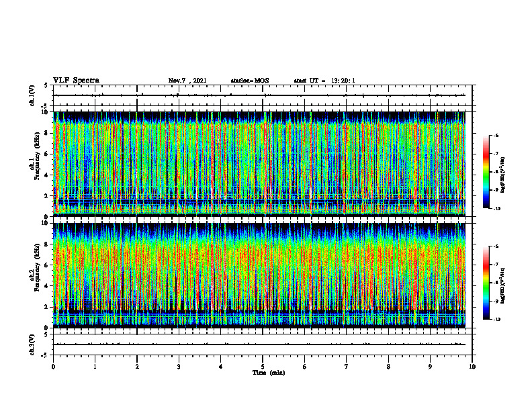Click the "-6" tick on ch.2 color bar
Viewport: 532px width, 411px height.
(x=496, y=246)
